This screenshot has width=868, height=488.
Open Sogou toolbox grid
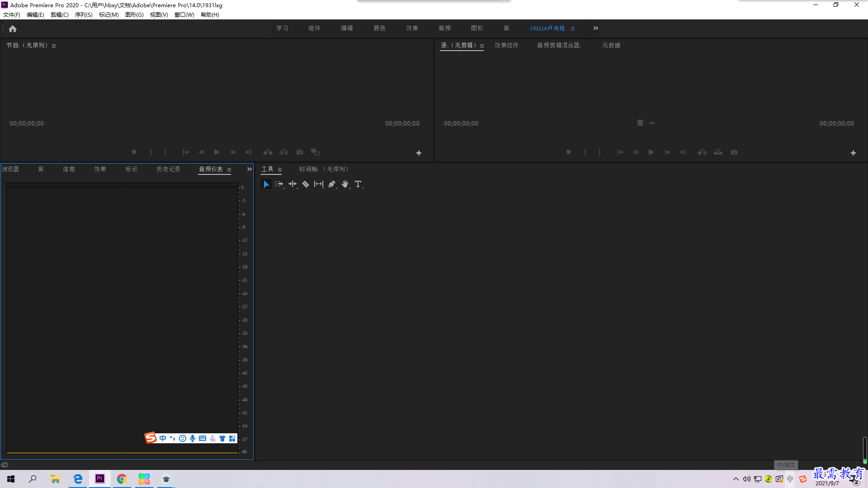click(x=232, y=438)
